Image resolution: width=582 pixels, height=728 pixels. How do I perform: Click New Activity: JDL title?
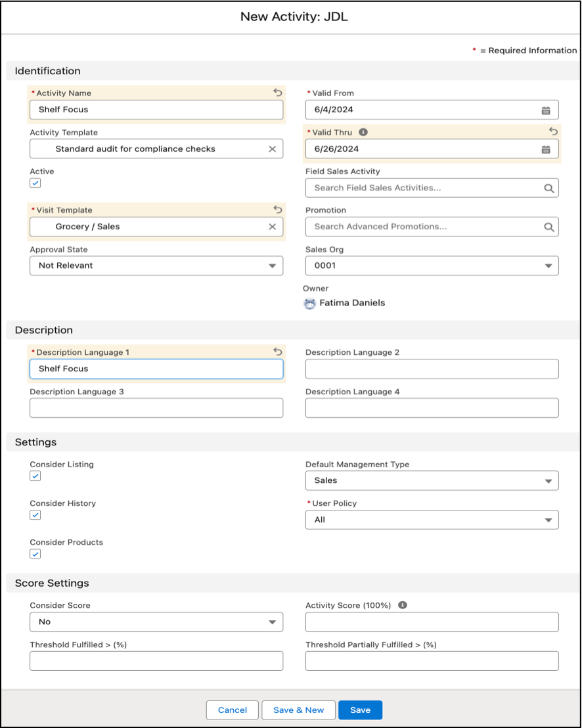pos(294,17)
